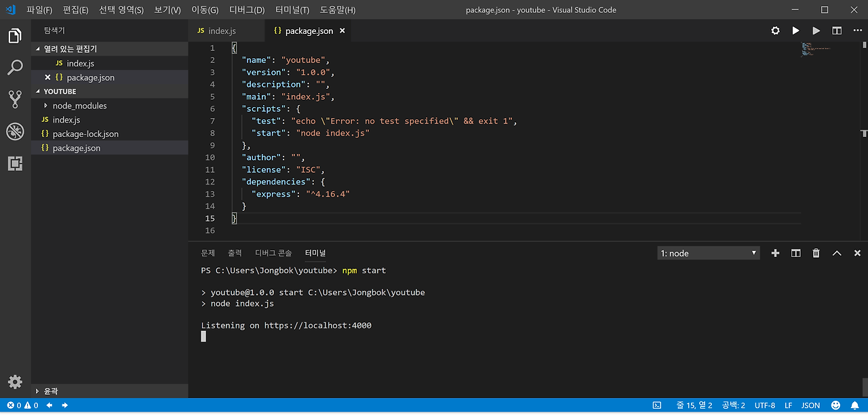Click the "express": "^4.16.4" dependency line
868x415 pixels.
point(300,194)
